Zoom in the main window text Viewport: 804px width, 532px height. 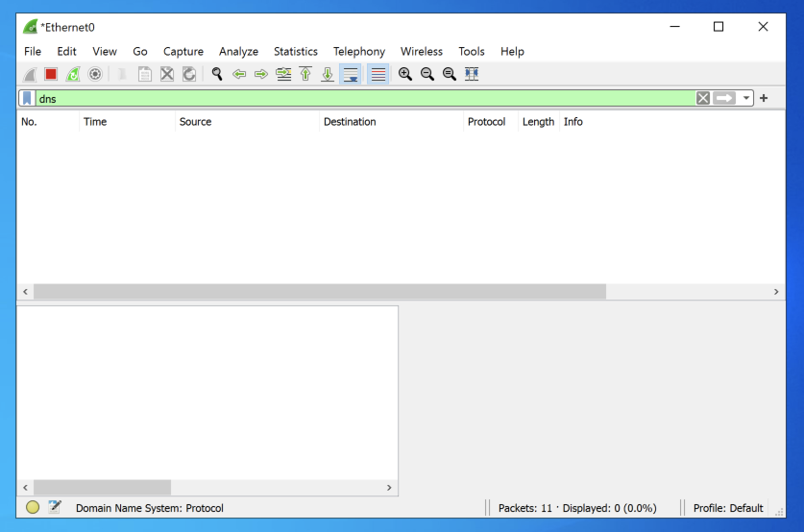tap(405, 74)
